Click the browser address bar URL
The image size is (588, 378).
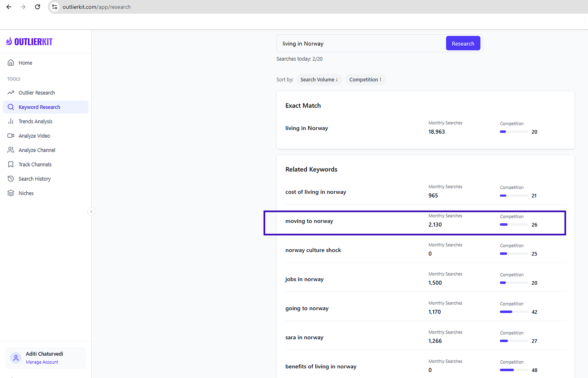(97, 7)
